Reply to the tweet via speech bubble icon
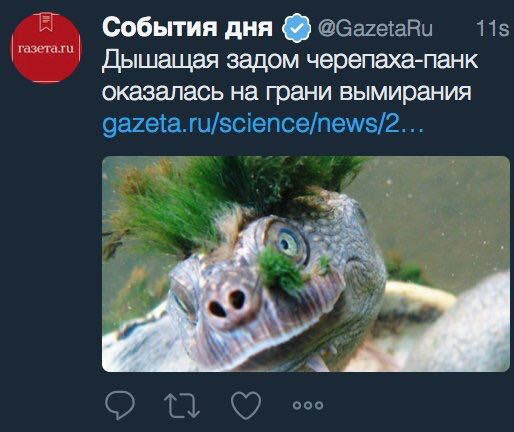The image size is (514, 432). [x=120, y=405]
